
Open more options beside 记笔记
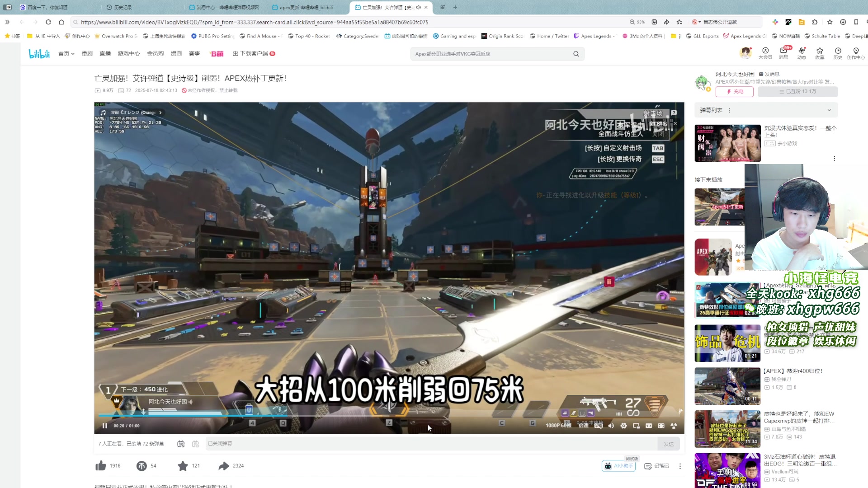pyautogui.click(x=680, y=466)
